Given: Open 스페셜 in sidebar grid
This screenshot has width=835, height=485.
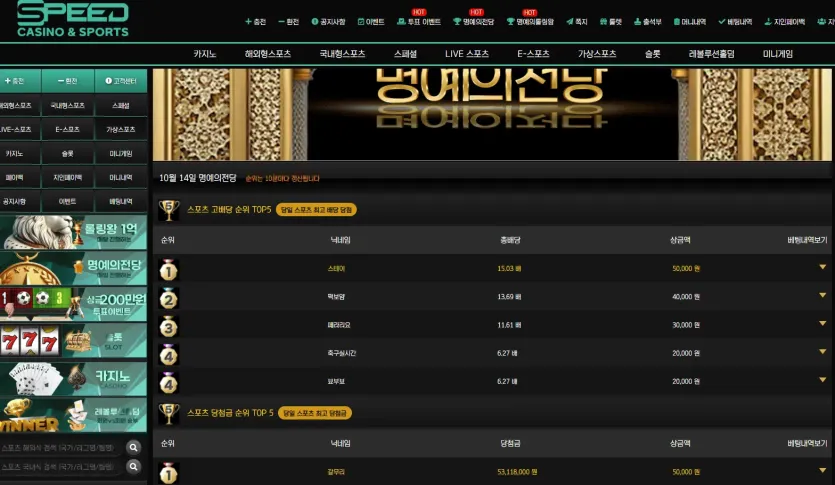Looking at the screenshot, I should pyautogui.click(x=121, y=105).
